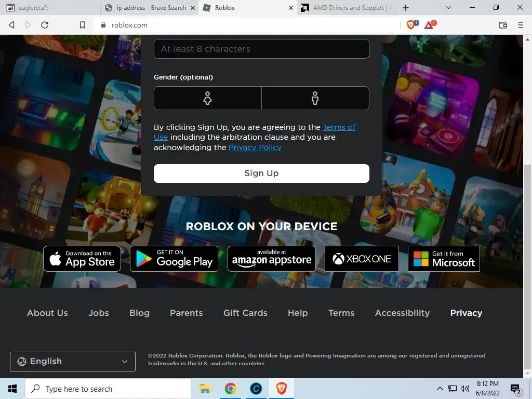This screenshot has height=399, width=532.
Task: Open the Jobs footer link
Action: click(99, 313)
